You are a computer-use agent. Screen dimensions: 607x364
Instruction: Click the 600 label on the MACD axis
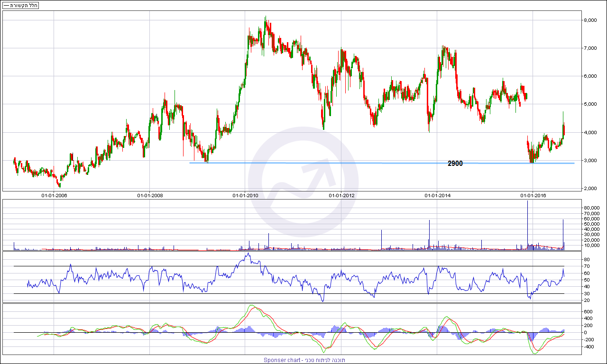click(589, 311)
